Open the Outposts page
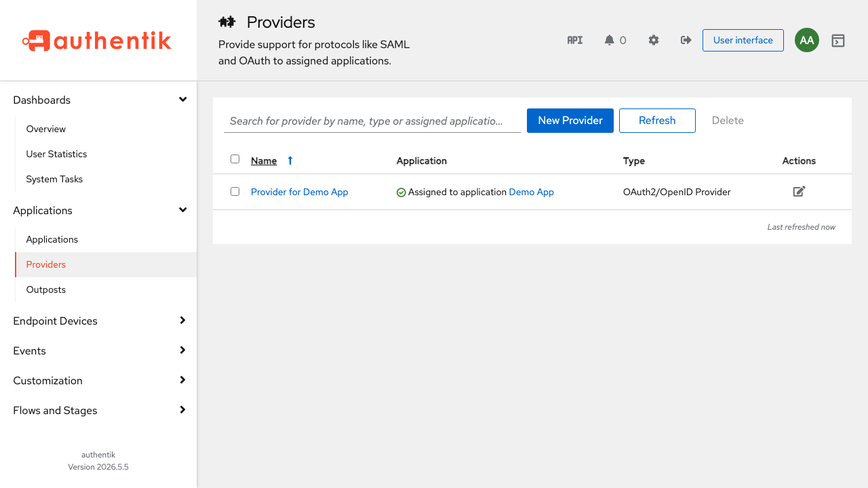 click(106, 289)
